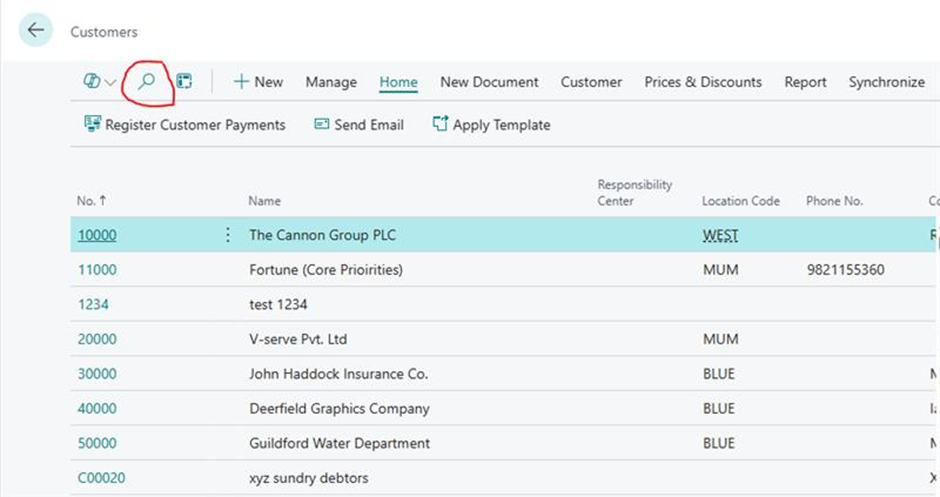Select xyz sundry debtors name
The image size is (940, 497).
coord(309,478)
